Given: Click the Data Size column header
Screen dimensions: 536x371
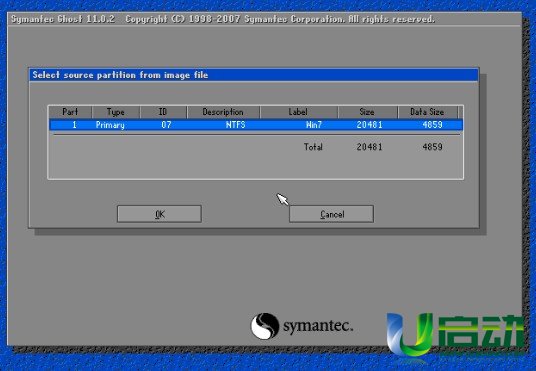Looking at the screenshot, I should click(x=427, y=112).
